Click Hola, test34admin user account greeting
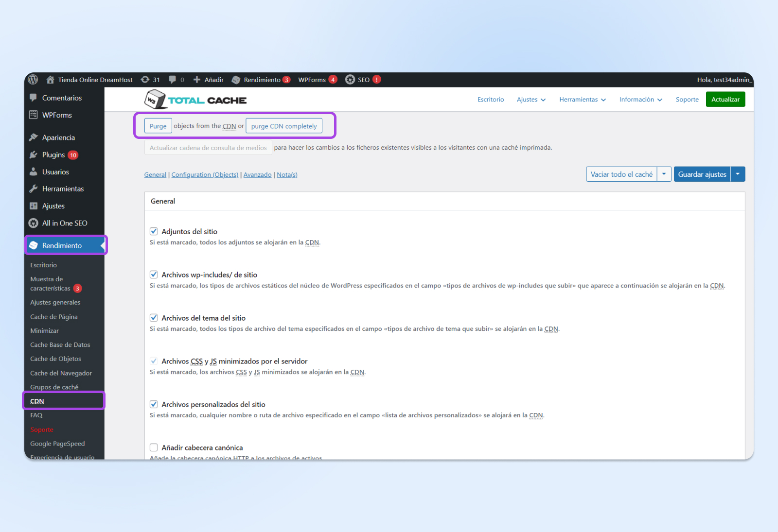 723,80
